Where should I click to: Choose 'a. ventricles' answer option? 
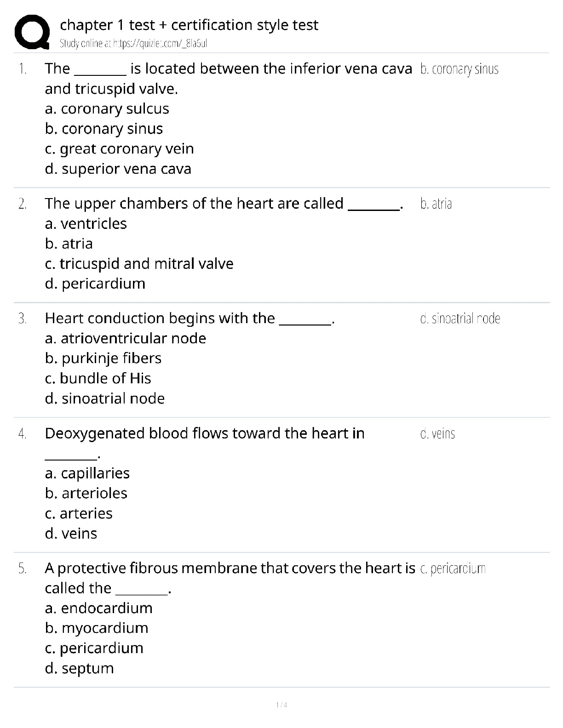(x=86, y=223)
